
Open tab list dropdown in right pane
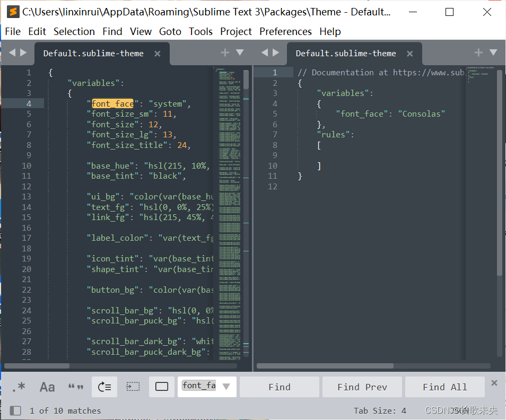[493, 52]
